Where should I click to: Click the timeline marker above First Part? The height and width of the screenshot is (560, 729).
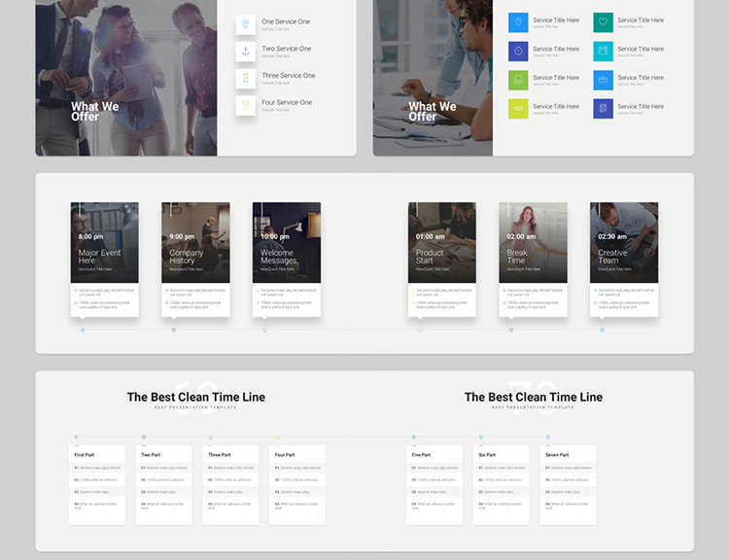coord(77,437)
